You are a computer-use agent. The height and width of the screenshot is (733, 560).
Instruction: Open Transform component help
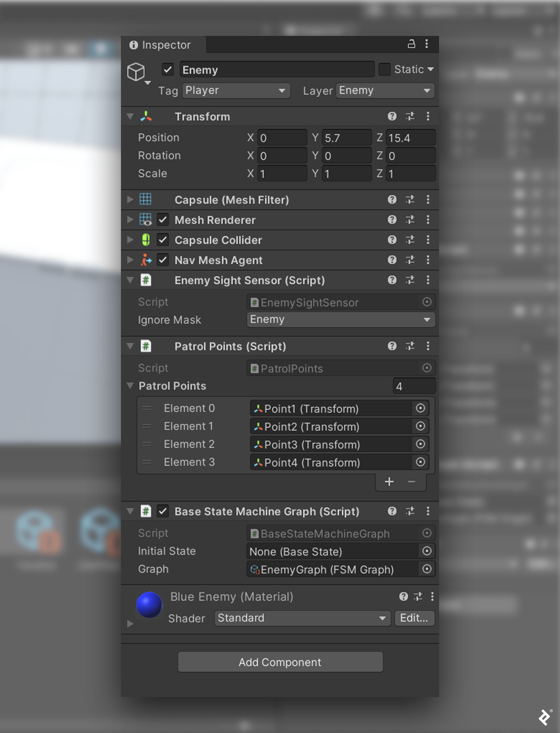tap(392, 116)
